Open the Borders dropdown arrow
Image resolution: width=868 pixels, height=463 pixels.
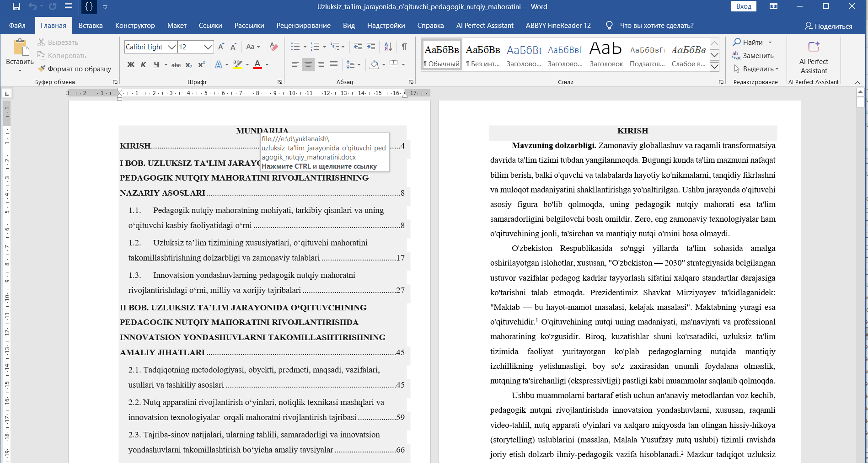(x=403, y=65)
